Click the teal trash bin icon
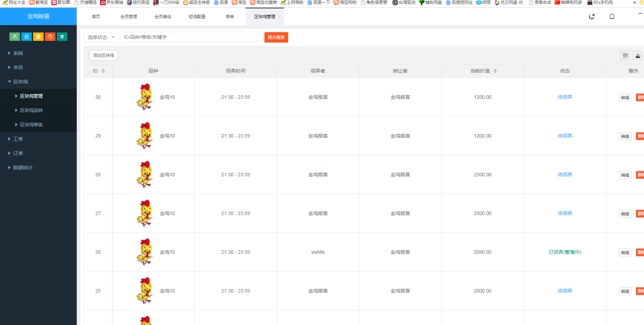This screenshot has width=644, height=325. click(x=62, y=37)
